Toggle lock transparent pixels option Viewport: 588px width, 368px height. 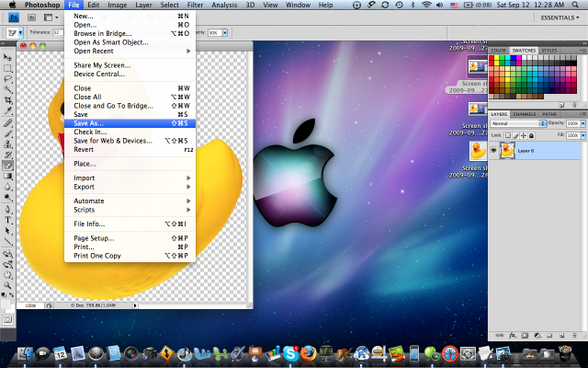[x=507, y=134]
